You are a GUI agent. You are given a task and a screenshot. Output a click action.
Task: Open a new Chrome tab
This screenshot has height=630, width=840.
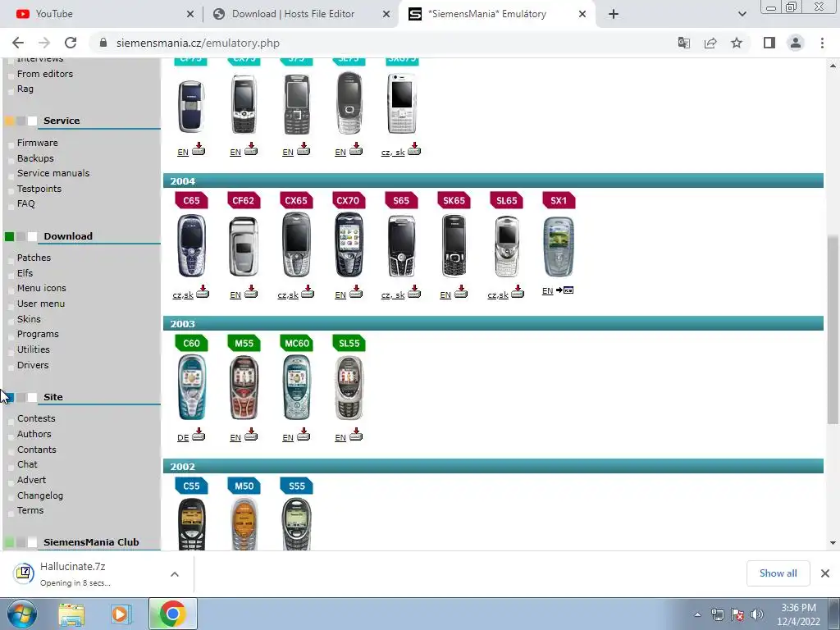[x=614, y=14]
